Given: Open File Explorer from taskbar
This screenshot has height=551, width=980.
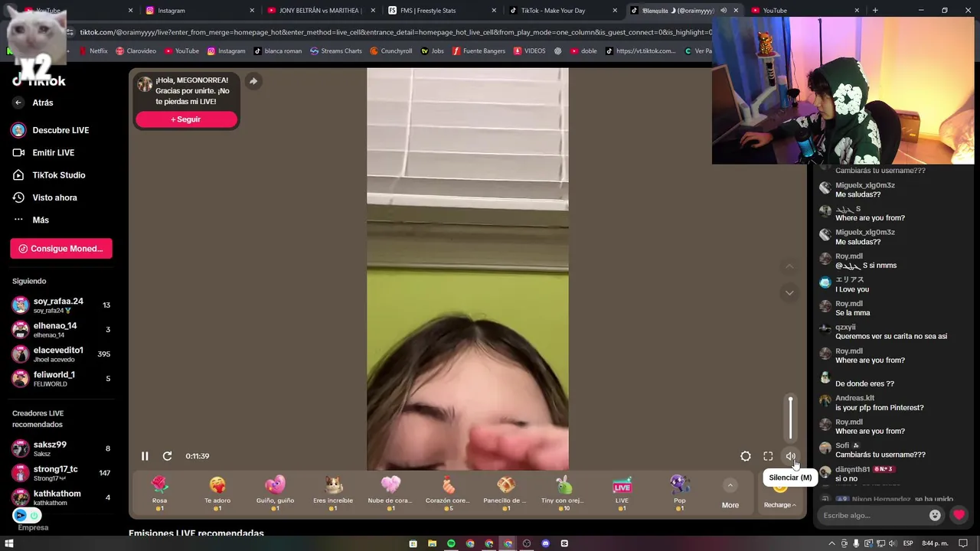Looking at the screenshot, I should [432, 544].
